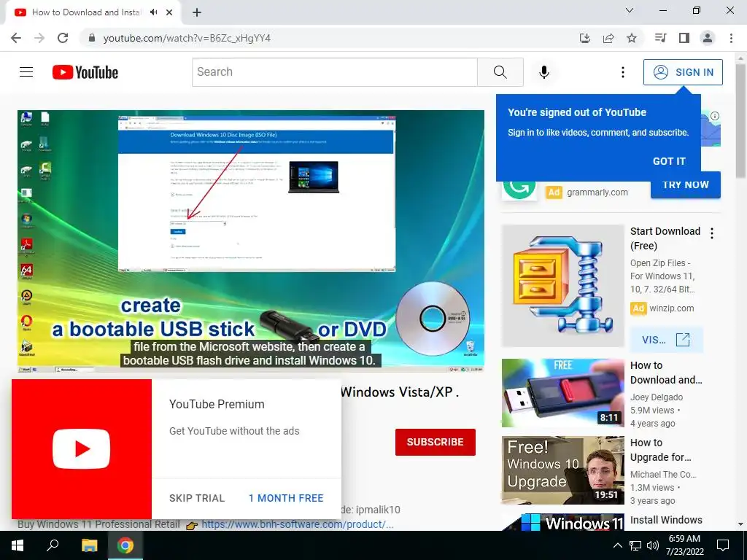Open the grammarly.com ad link
Viewport: 747px width, 560px height.
(x=597, y=192)
